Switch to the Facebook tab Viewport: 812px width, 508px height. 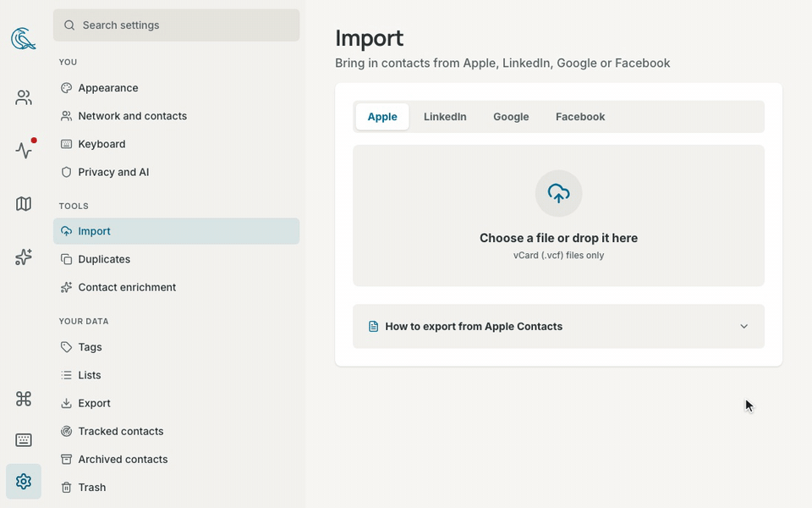(580, 117)
